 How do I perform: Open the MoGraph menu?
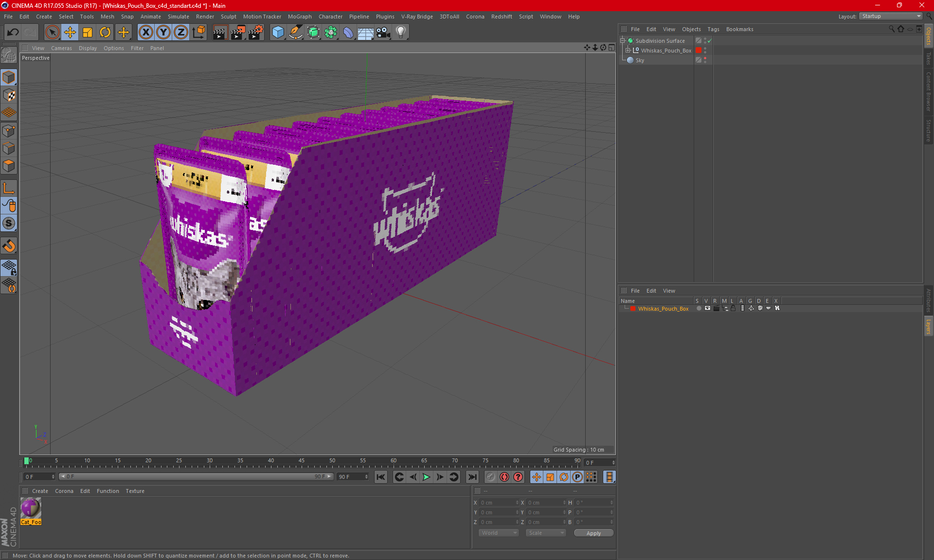click(x=299, y=17)
